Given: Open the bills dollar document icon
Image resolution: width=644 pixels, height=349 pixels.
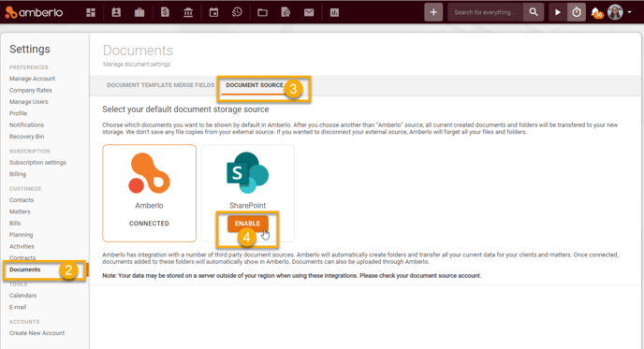Looking at the screenshot, I should coord(165,13).
